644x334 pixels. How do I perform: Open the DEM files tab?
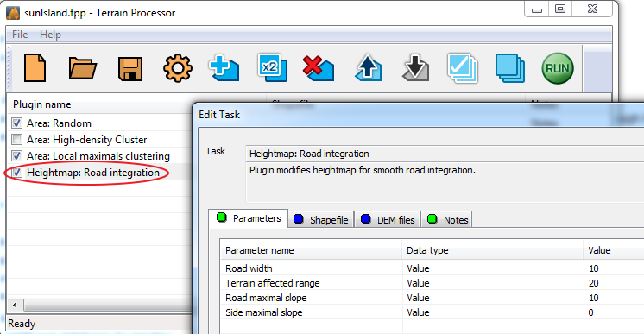click(388, 220)
